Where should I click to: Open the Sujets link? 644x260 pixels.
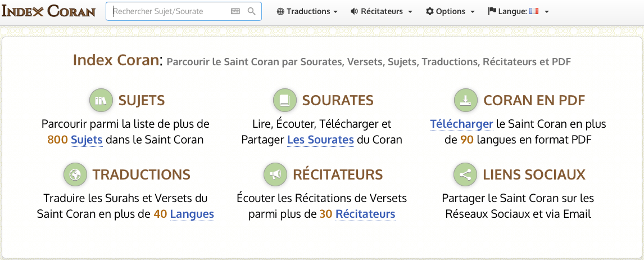pyautogui.click(x=87, y=140)
